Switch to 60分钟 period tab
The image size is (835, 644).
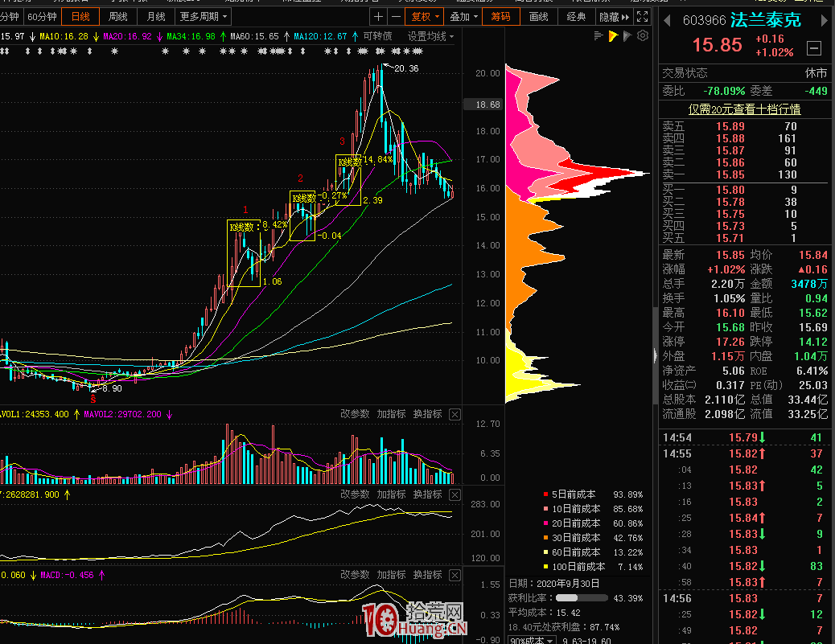pos(42,17)
